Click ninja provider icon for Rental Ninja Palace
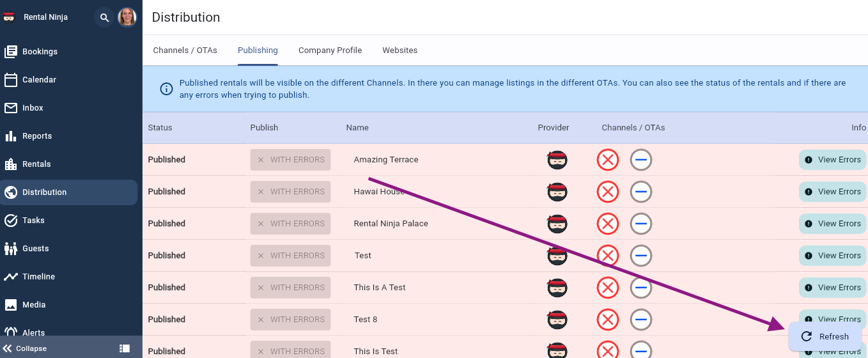Image resolution: width=868 pixels, height=358 pixels. point(557,224)
